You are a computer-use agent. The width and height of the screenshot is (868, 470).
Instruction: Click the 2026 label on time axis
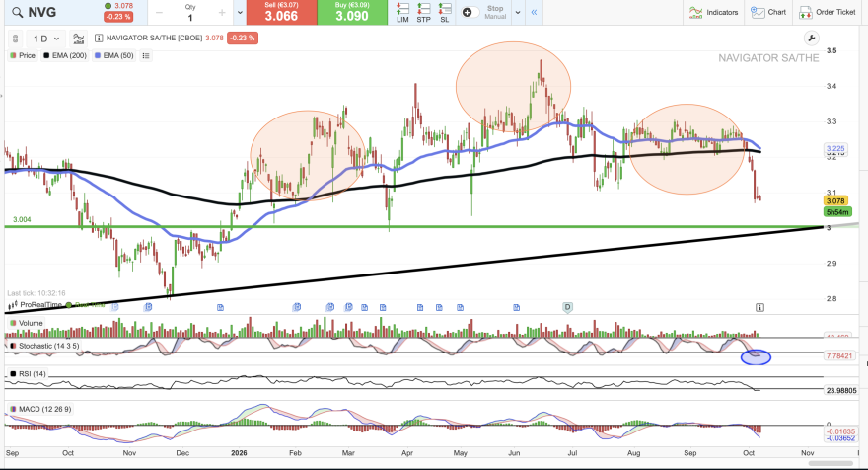click(239, 453)
